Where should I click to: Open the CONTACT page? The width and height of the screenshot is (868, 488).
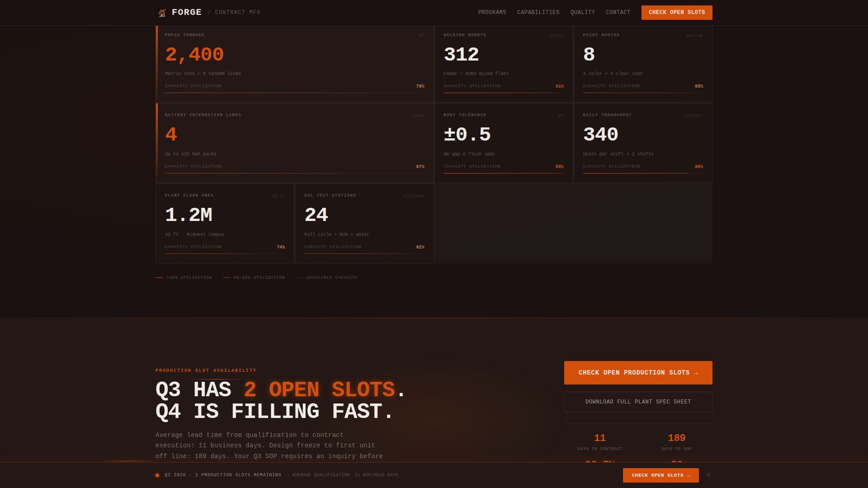(x=618, y=12)
